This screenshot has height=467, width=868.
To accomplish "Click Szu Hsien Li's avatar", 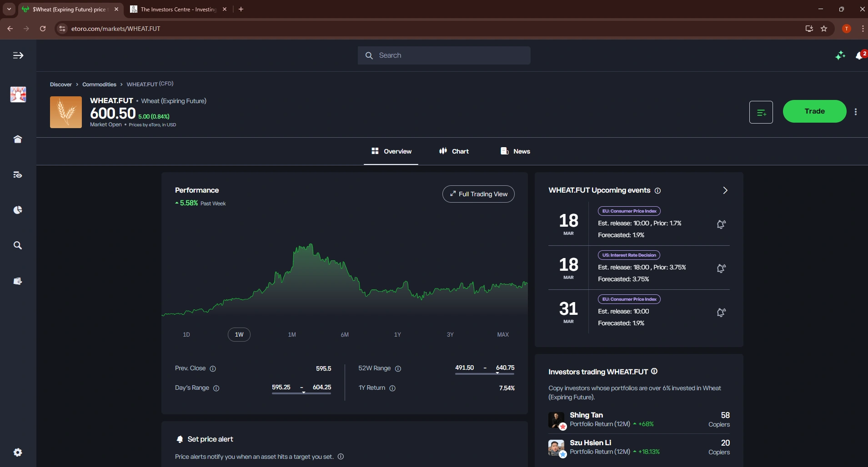I will pos(557,448).
